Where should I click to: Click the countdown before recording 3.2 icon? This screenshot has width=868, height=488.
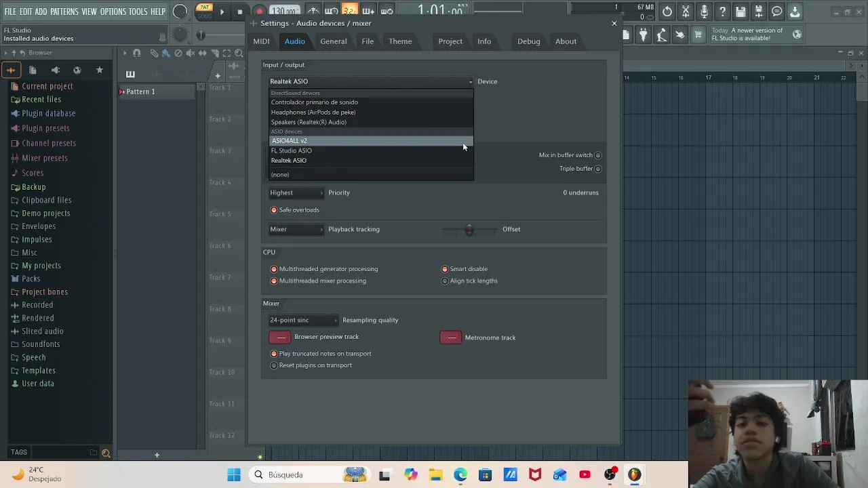coord(350,11)
